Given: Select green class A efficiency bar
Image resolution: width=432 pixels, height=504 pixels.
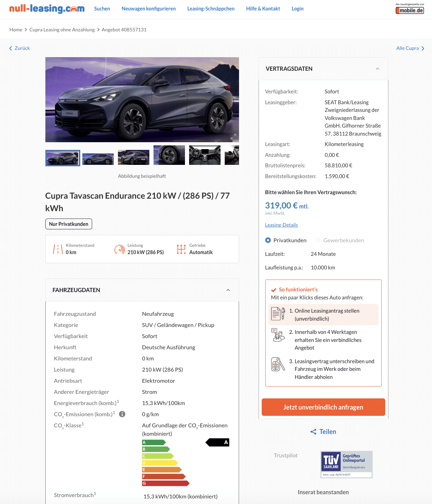Looking at the screenshot, I should click(154, 442).
